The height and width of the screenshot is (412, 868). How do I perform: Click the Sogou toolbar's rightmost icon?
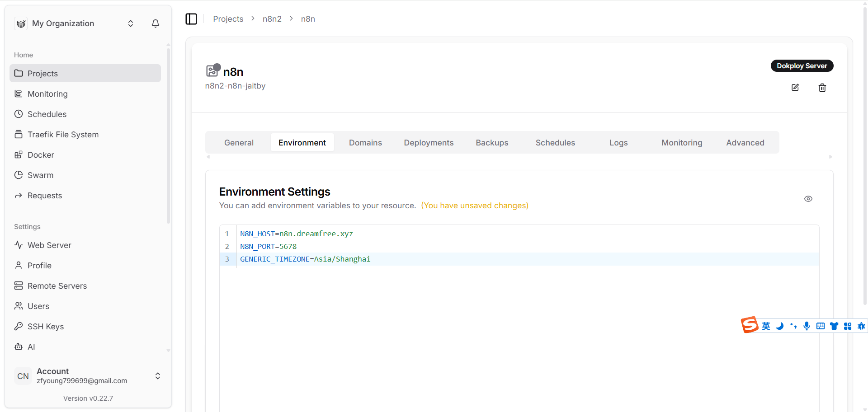pyautogui.click(x=861, y=326)
